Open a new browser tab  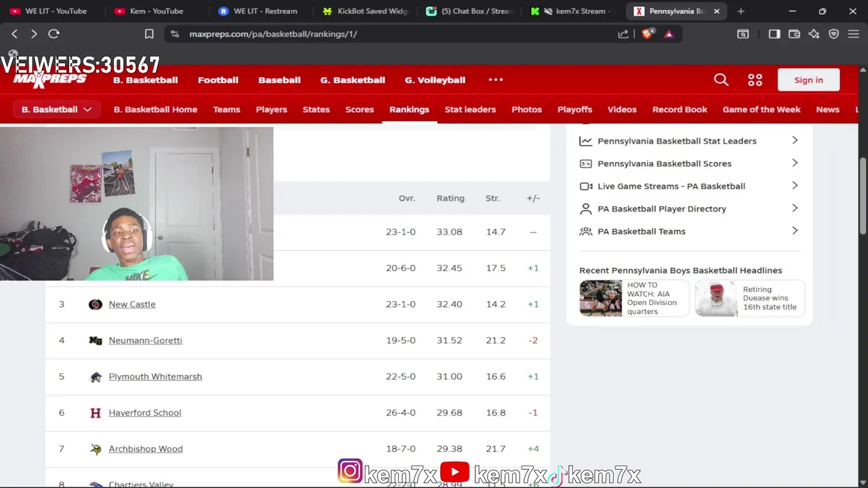click(x=741, y=11)
